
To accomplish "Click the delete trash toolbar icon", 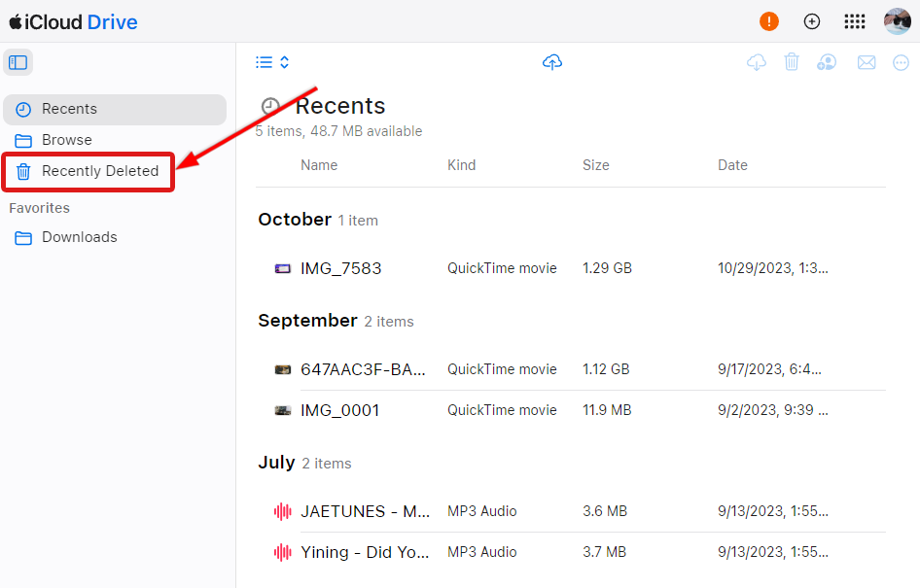I will click(792, 61).
